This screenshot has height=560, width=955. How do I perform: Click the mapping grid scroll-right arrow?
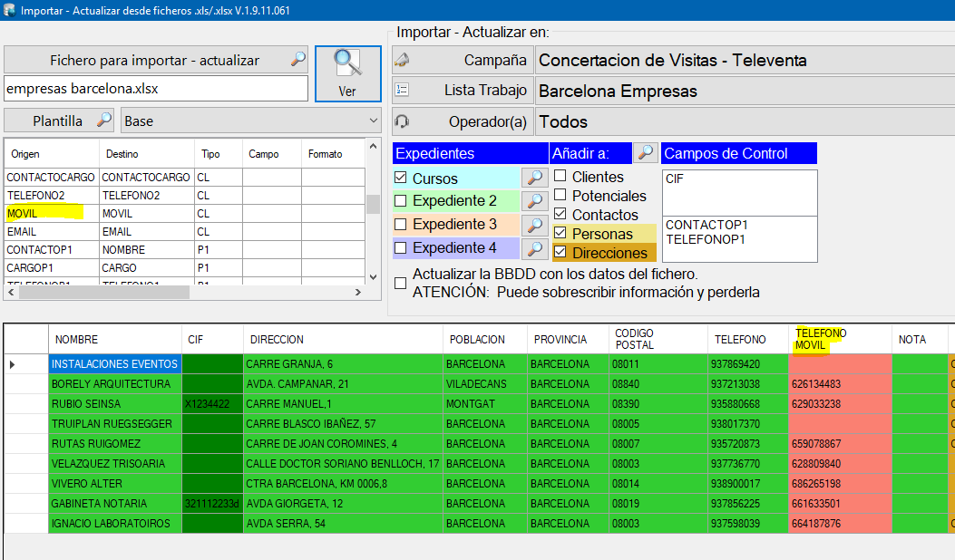(x=358, y=293)
